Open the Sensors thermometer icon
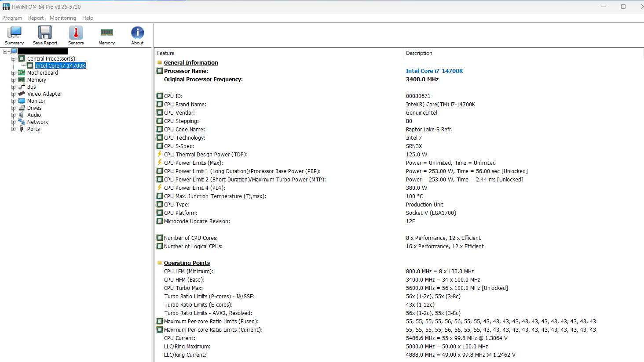644x362 pixels. (76, 33)
